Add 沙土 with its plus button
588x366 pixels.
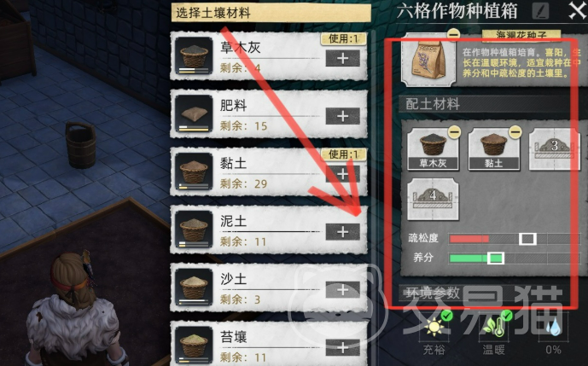342,289
